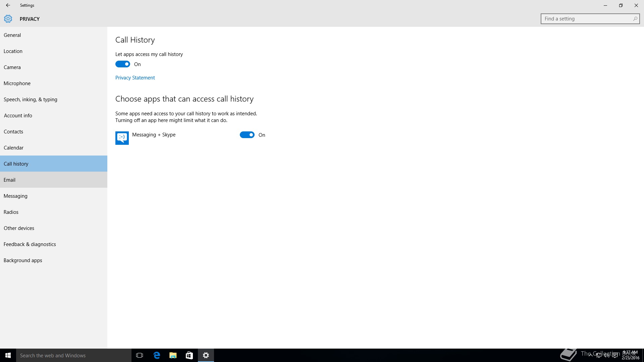Click the Search the web and Windows box
This screenshot has width=644, height=362.
[74, 355]
